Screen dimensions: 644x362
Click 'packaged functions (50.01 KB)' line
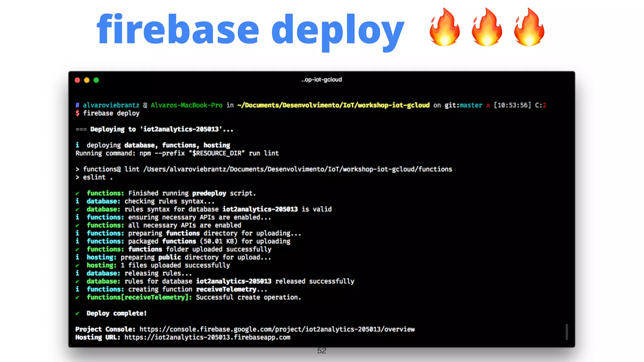(183, 241)
